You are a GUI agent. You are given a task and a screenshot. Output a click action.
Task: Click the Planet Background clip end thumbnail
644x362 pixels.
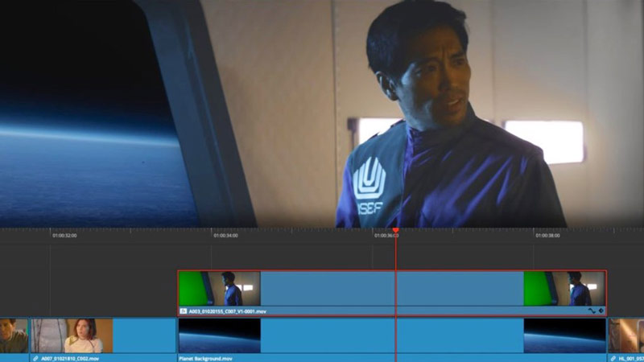pyautogui.click(x=564, y=335)
